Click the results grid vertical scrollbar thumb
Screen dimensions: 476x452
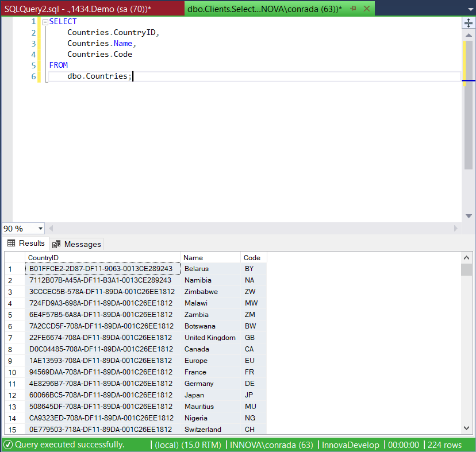pos(467,270)
